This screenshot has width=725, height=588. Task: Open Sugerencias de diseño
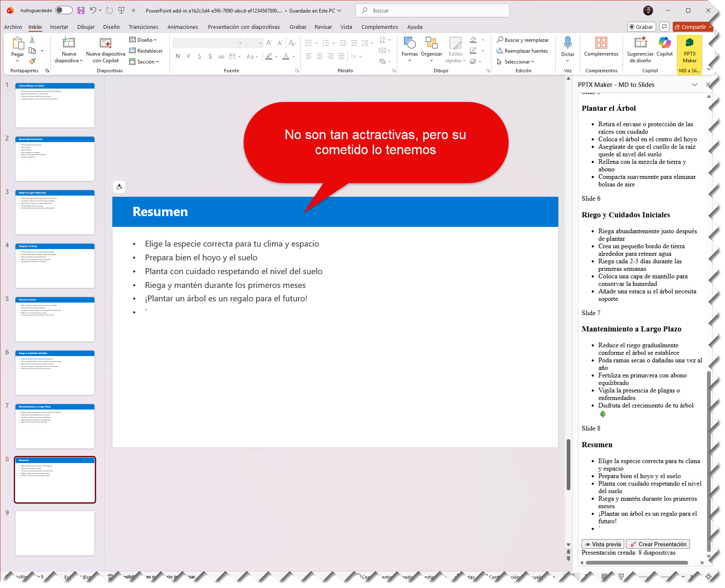640,49
